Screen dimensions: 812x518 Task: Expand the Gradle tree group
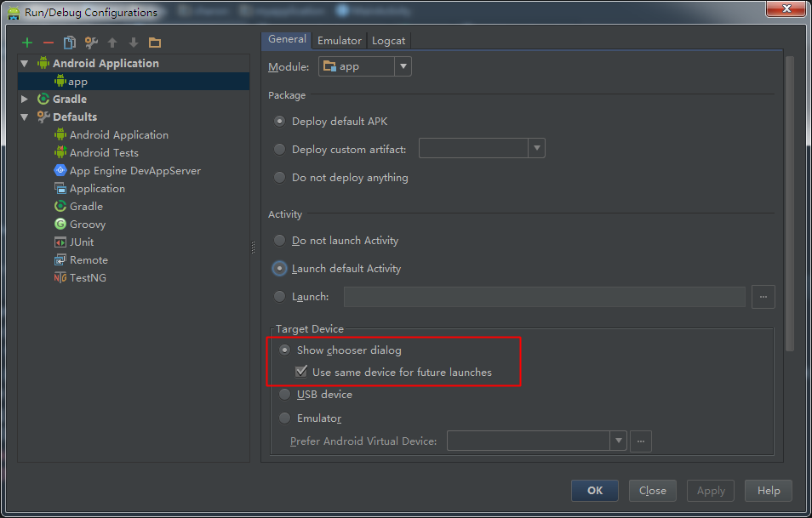(25, 99)
